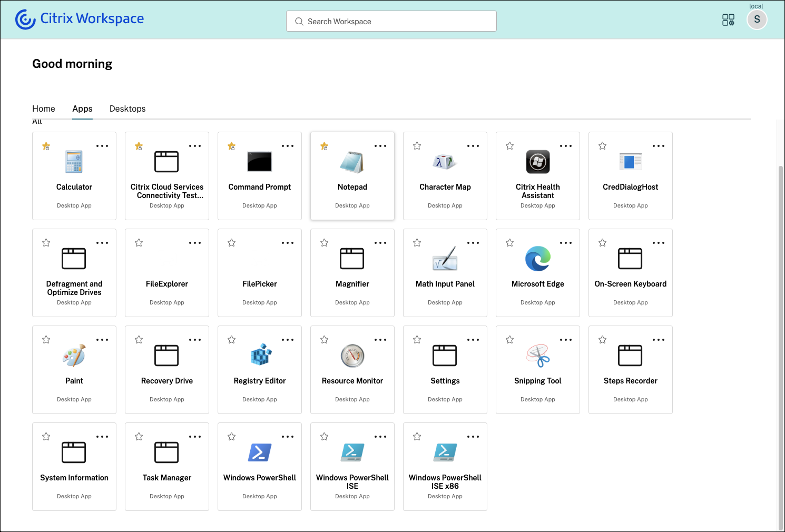Image resolution: width=785 pixels, height=532 pixels.
Task: Open the Windows PowerShell icon
Action: (260, 452)
